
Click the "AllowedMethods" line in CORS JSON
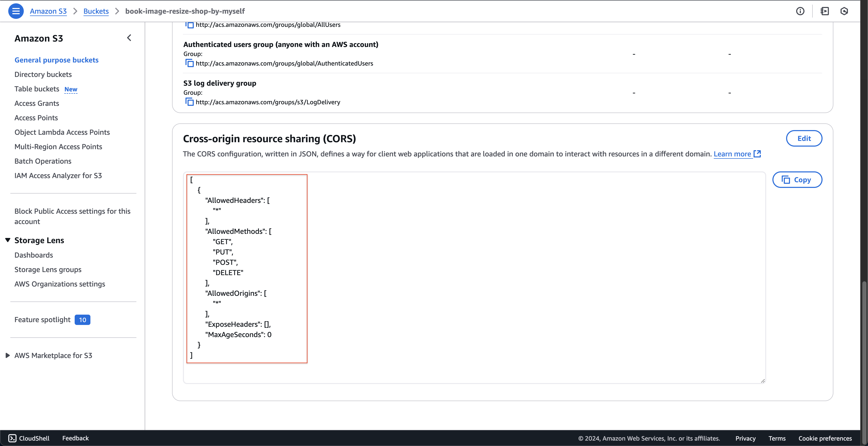(x=238, y=231)
